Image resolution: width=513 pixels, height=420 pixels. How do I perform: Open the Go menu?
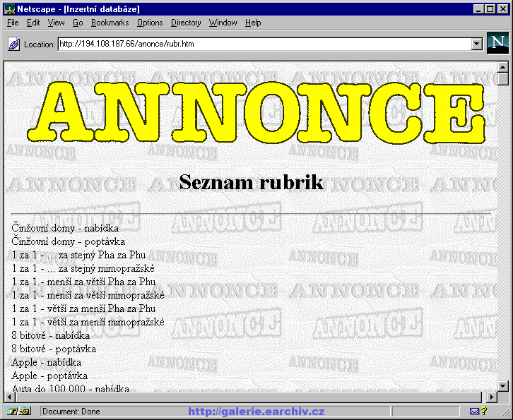[x=78, y=23]
